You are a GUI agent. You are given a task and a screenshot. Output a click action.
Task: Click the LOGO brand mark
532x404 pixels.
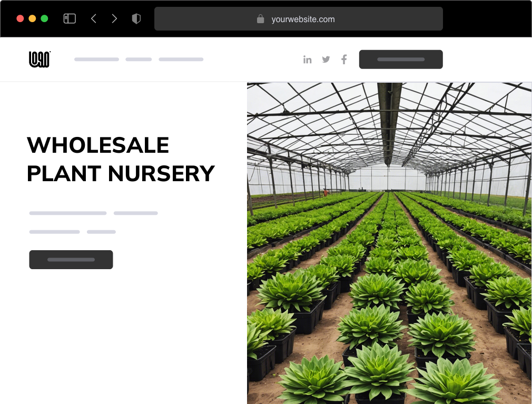[x=39, y=59]
